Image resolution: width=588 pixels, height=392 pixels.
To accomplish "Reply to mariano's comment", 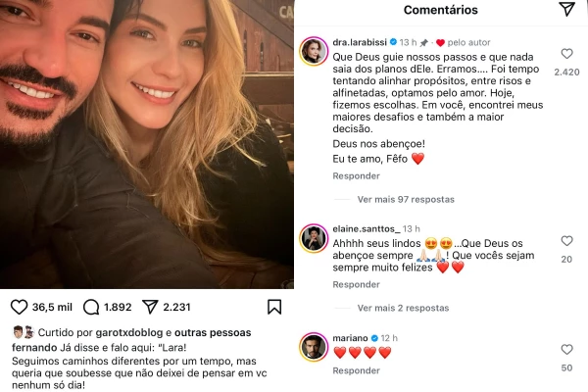I will (x=357, y=370).
